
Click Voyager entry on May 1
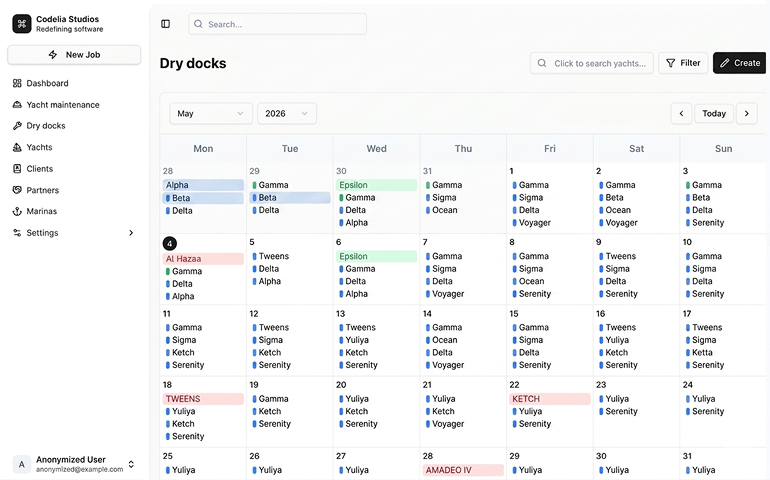click(531, 223)
